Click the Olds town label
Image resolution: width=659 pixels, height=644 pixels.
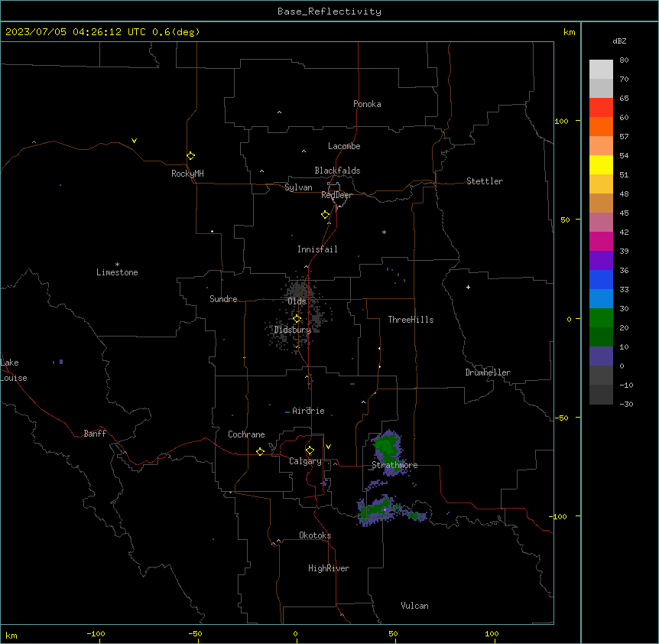tap(297, 301)
